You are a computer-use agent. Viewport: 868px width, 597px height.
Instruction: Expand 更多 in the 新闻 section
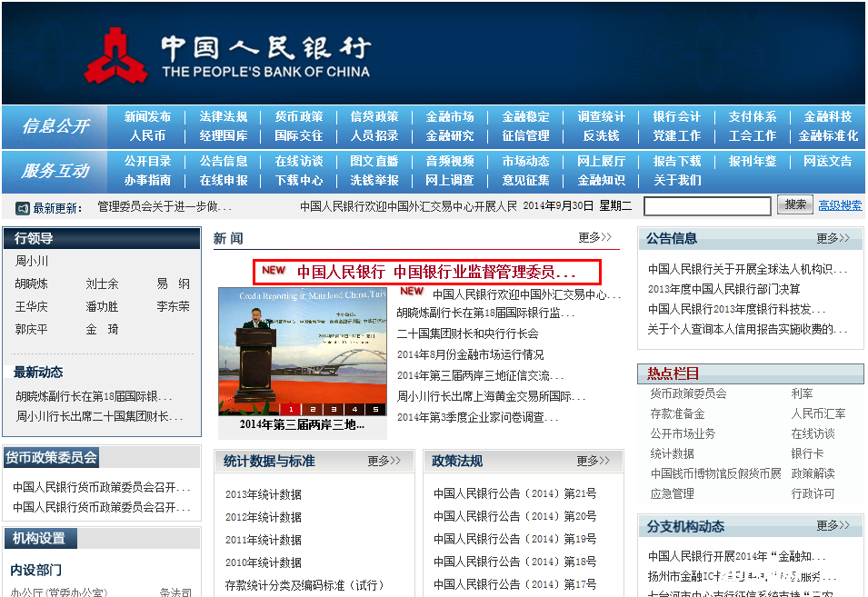tap(594, 237)
